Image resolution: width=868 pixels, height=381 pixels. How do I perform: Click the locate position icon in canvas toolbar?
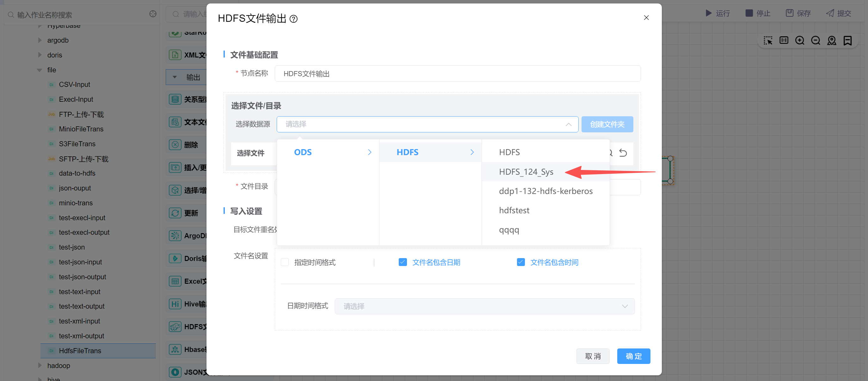[832, 41]
